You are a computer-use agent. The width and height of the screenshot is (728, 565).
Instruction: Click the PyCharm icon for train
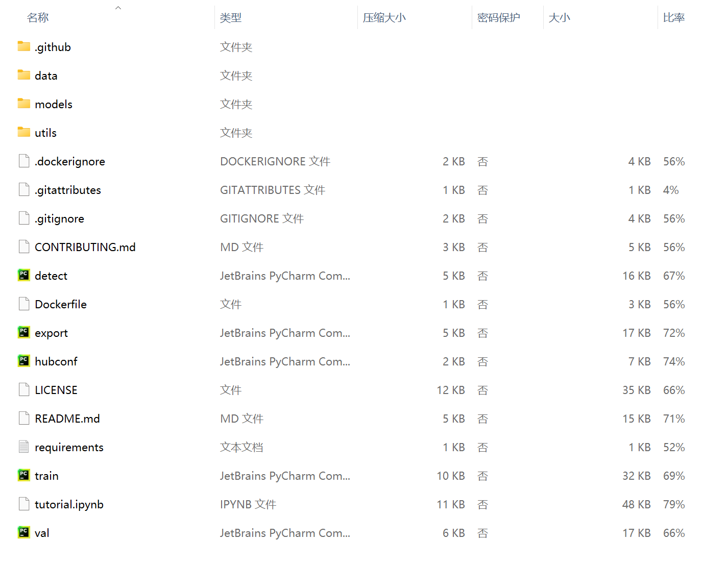(23, 475)
